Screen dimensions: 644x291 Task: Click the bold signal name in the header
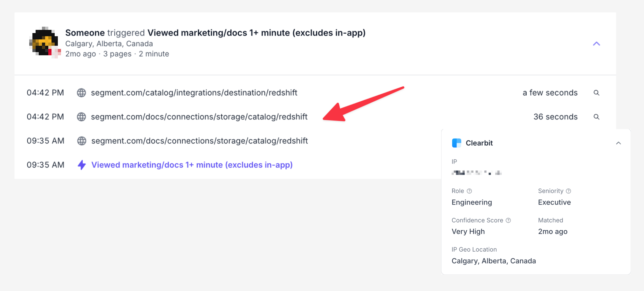click(257, 33)
